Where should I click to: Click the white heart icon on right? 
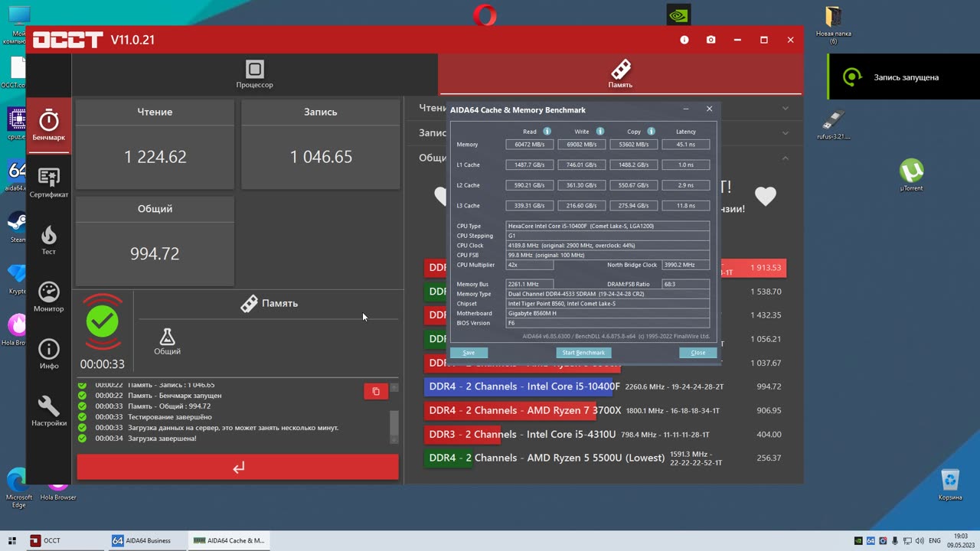click(766, 197)
